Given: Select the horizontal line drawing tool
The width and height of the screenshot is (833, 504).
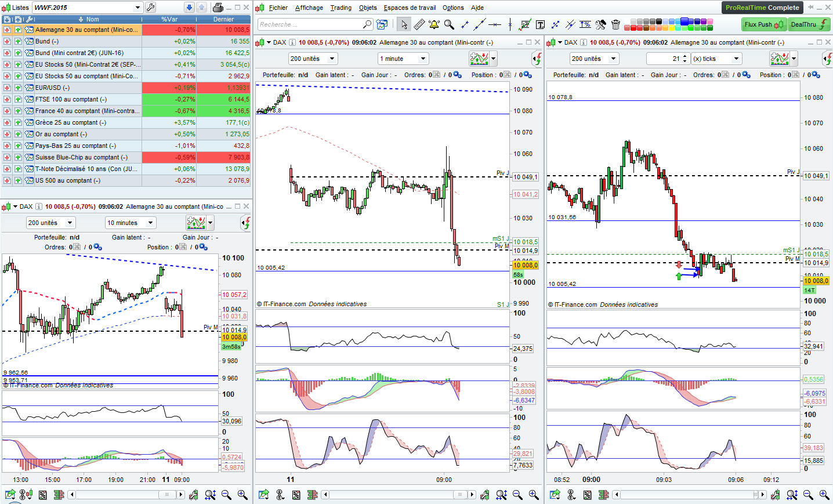Looking at the screenshot, I should click(x=494, y=24).
